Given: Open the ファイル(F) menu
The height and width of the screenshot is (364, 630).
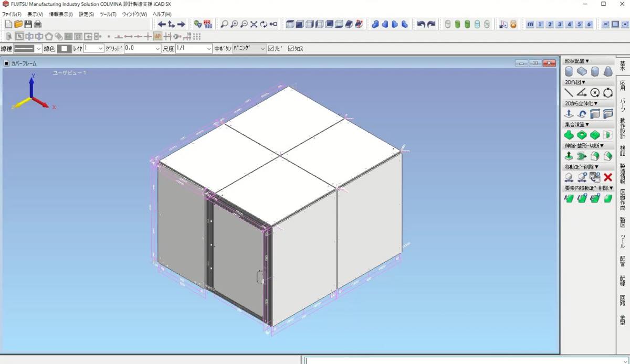Looking at the screenshot, I should 12,14.
